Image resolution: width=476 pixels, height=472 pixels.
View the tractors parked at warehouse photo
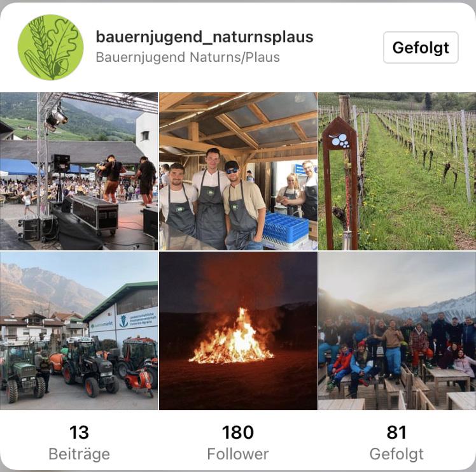pos(79,331)
